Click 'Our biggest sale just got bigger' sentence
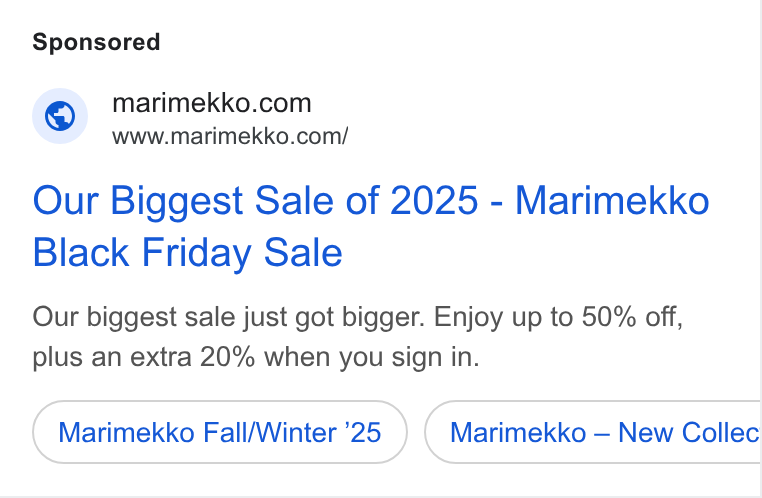Screen dimensions: 762x498 (228, 317)
